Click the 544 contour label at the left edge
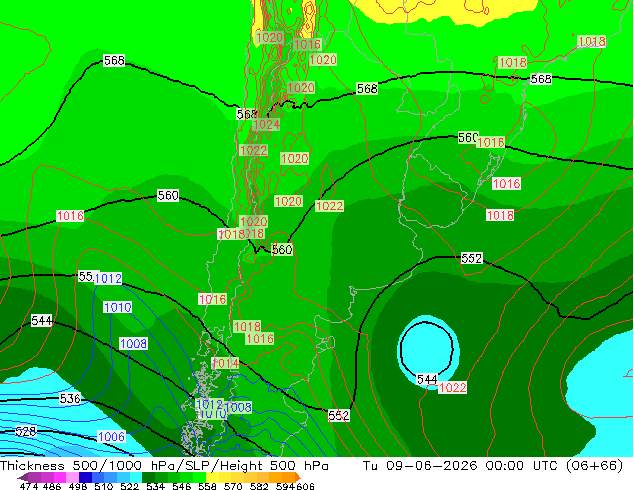Image resolution: width=634 pixels, height=490 pixels. (x=42, y=321)
